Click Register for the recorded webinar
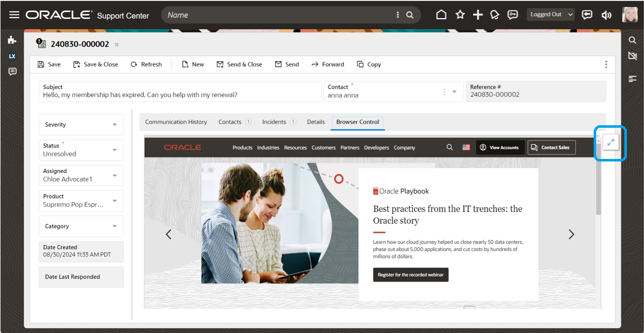 [410, 275]
